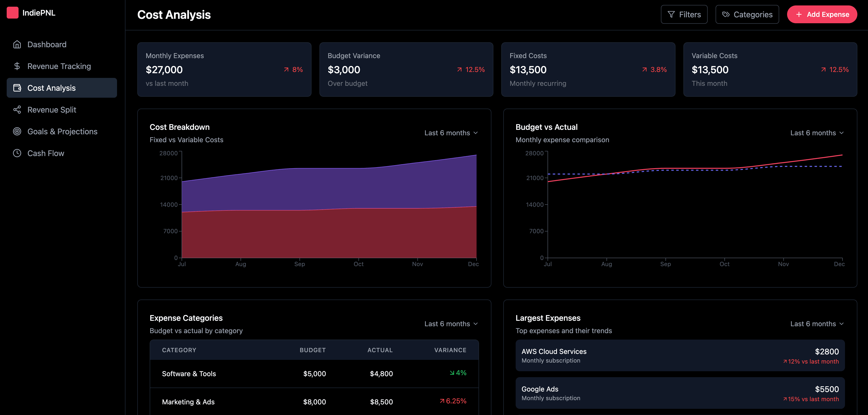Go to Revenue Tracking page
The width and height of the screenshot is (868, 415).
click(59, 66)
